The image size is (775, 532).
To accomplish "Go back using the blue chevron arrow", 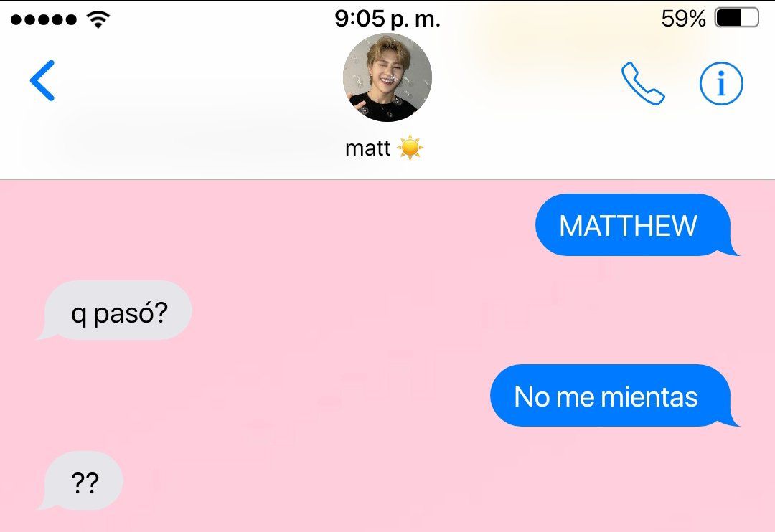I will pyautogui.click(x=42, y=80).
